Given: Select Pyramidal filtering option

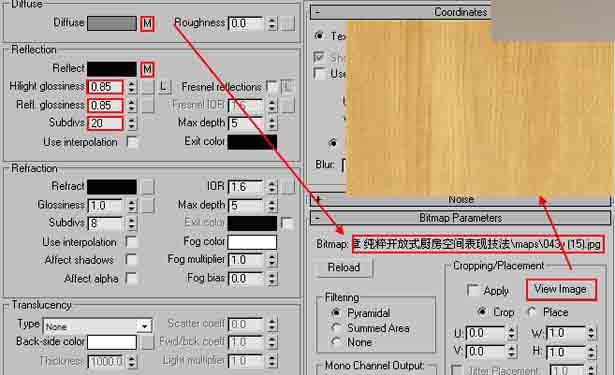Looking at the screenshot, I should 336,313.
